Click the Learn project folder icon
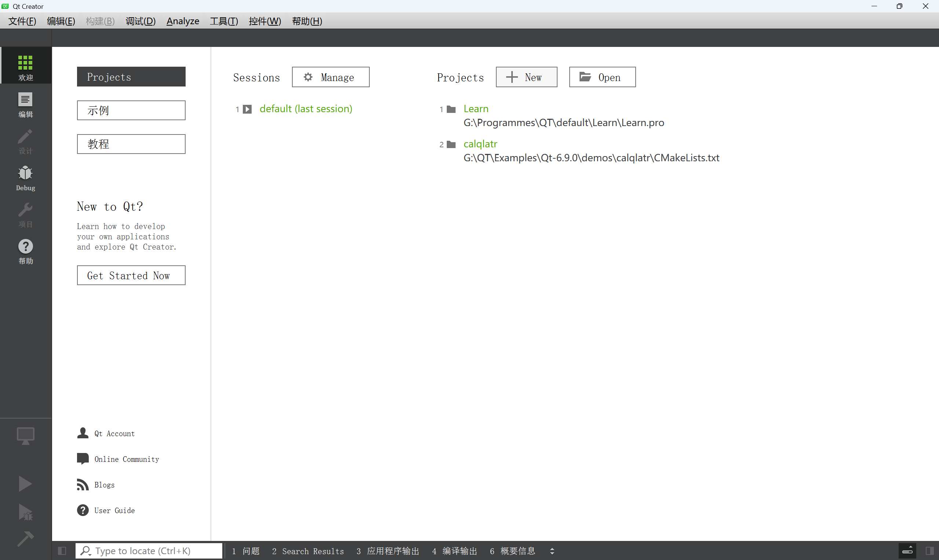 [451, 109]
